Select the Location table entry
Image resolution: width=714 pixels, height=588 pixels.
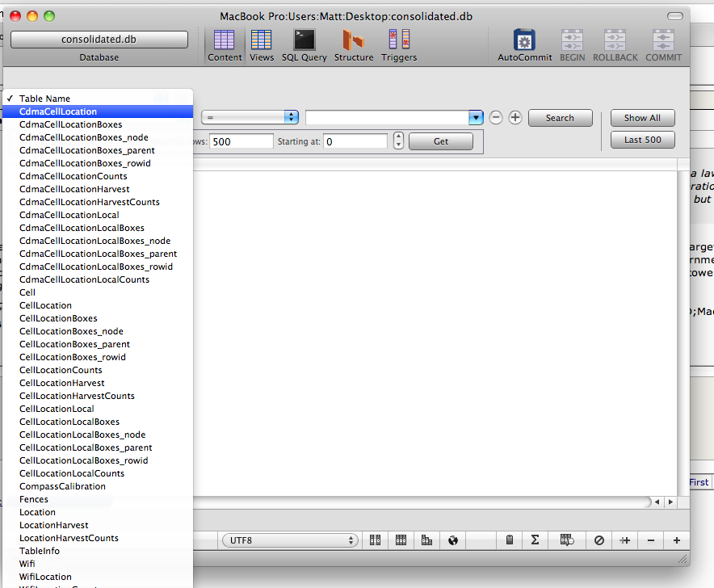click(98, 512)
